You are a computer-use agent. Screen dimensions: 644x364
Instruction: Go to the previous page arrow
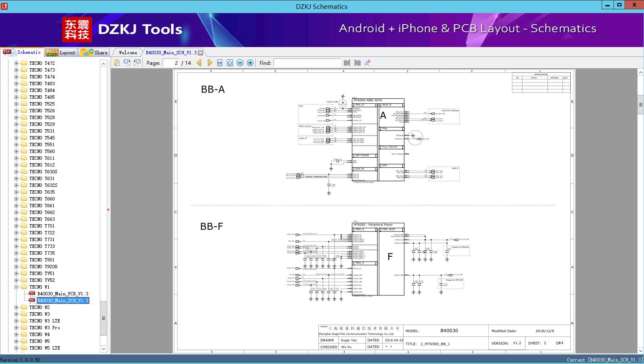tap(199, 63)
